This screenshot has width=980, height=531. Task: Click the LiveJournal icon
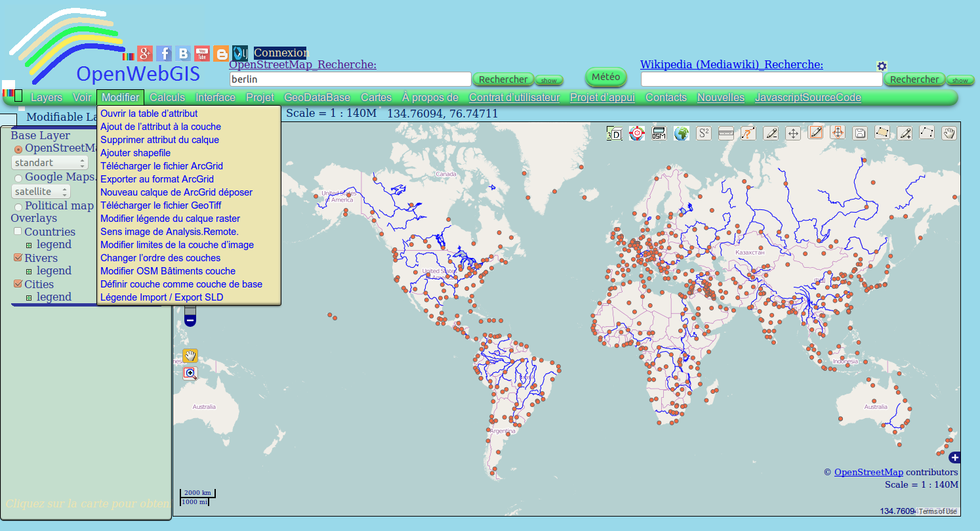tap(240, 54)
